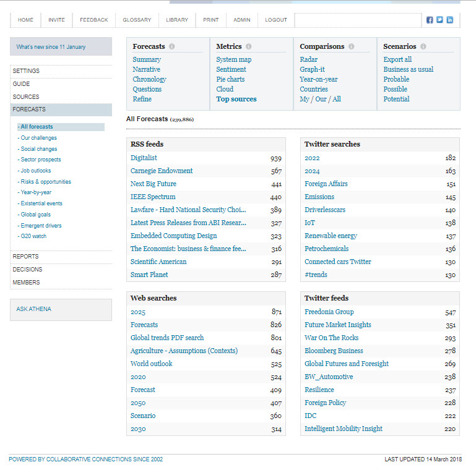
Task: Open INVITE in top navigation
Action: pyautogui.click(x=56, y=20)
